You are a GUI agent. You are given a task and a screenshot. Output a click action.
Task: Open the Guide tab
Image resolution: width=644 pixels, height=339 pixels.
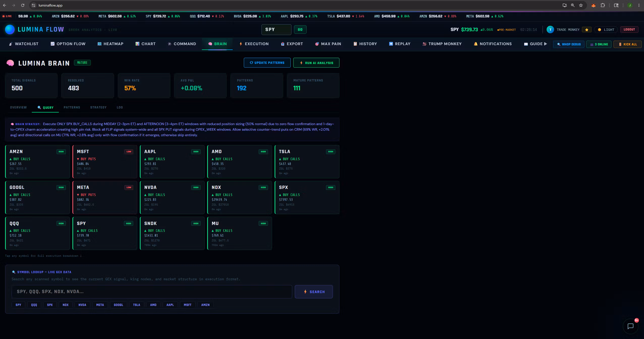click(x=533, y=44)
